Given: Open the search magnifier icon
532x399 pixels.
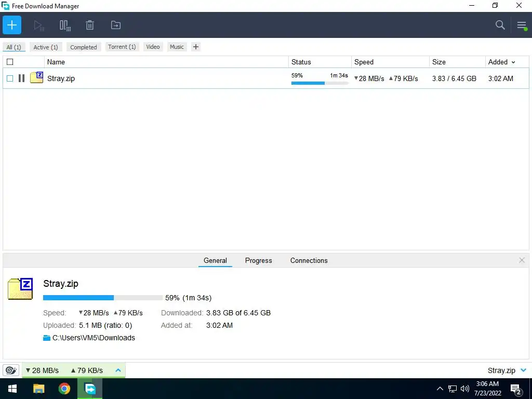Looking at the screenshot, I should (x=500, y=25).
